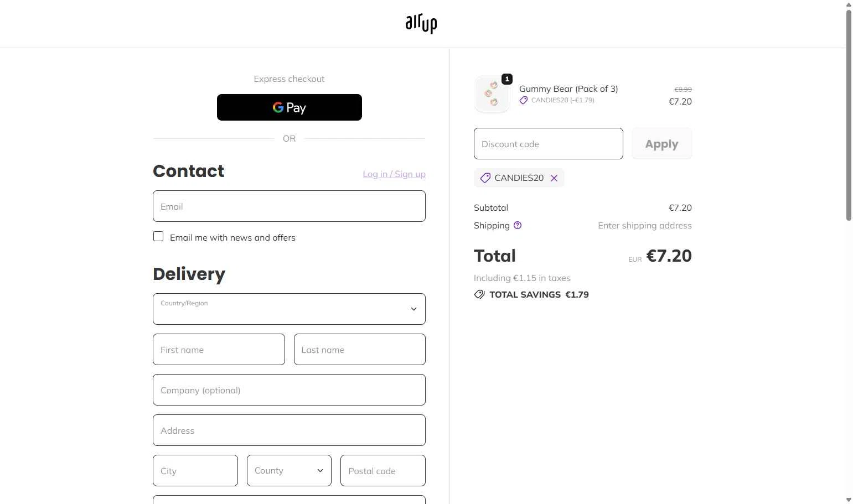Enable email me with news and offers
853x504 pixels.
159,237
